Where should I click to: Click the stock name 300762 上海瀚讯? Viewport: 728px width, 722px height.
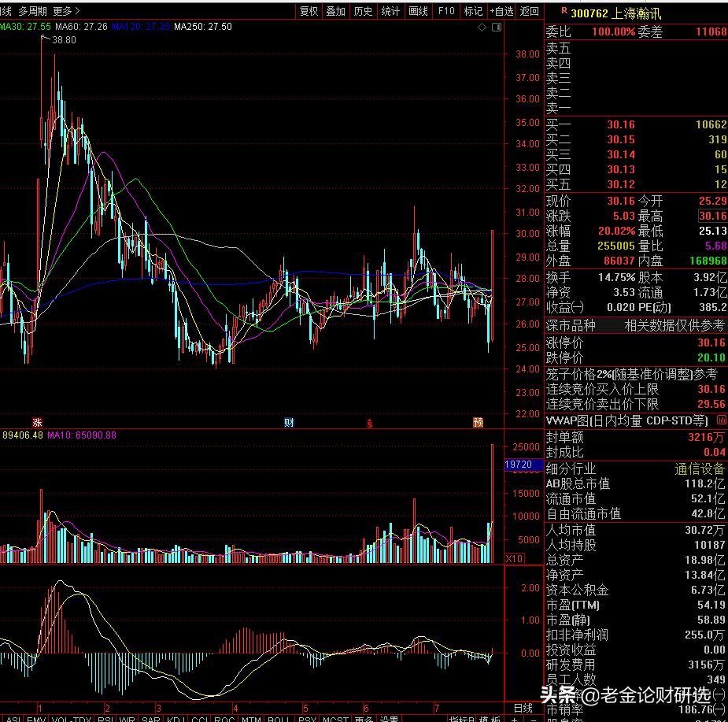tap(615, 13)
